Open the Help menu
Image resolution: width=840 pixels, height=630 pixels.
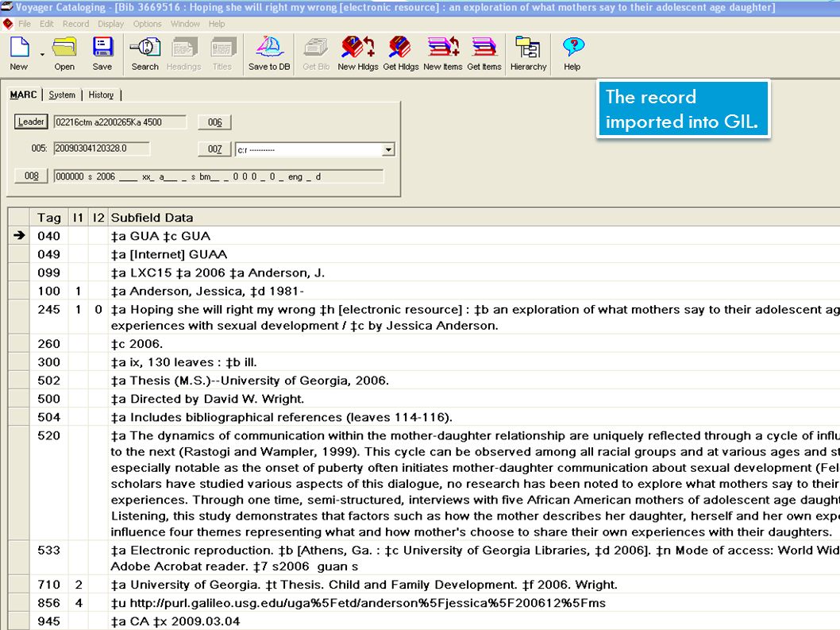point(217,24)
